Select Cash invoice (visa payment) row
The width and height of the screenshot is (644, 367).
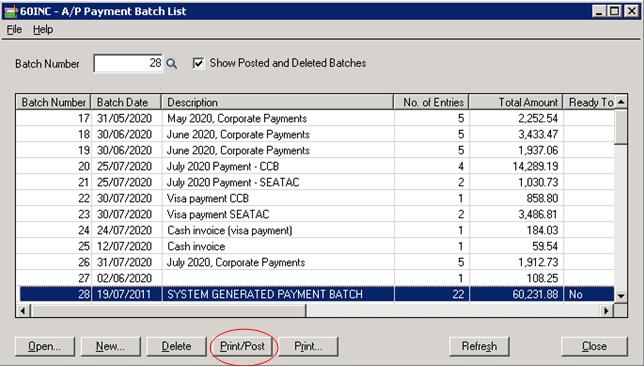[315, 230]
